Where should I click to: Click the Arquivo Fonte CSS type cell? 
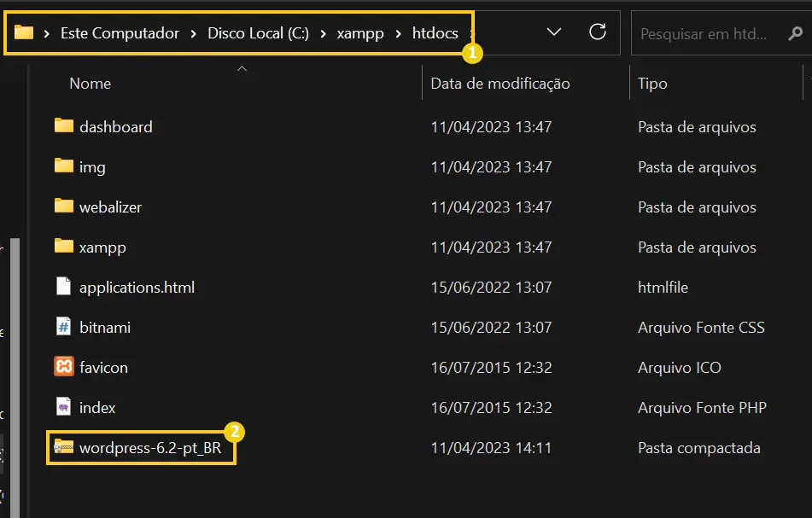[x=701, y=328]
